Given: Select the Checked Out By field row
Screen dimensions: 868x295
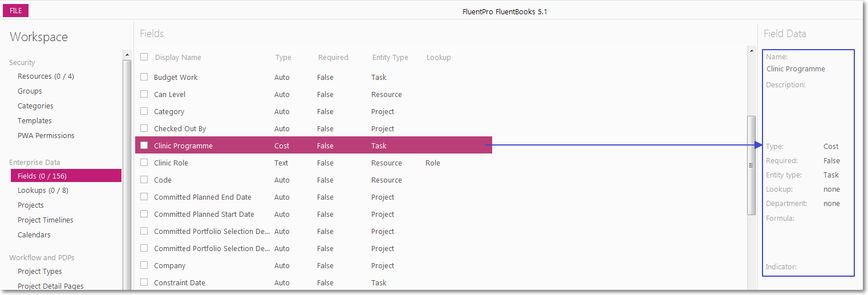Looking at the screenshot, I should (314, 128).
